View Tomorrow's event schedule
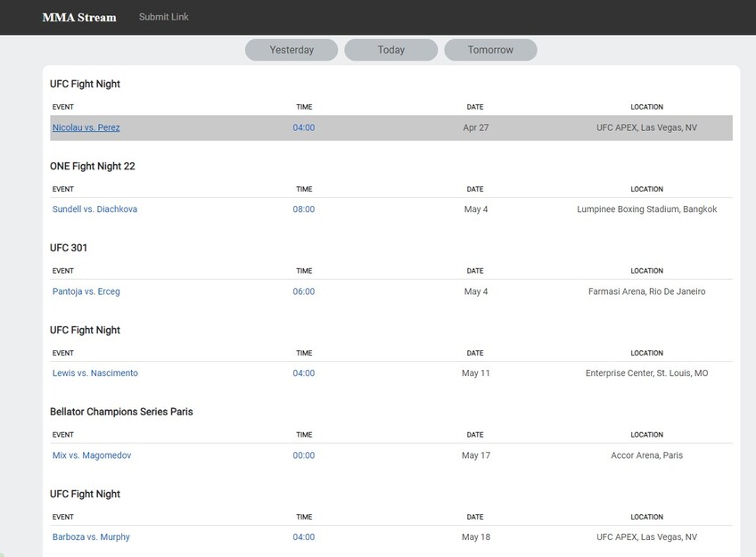This screenshot has width=756, height=557. [x=490, y=50]
